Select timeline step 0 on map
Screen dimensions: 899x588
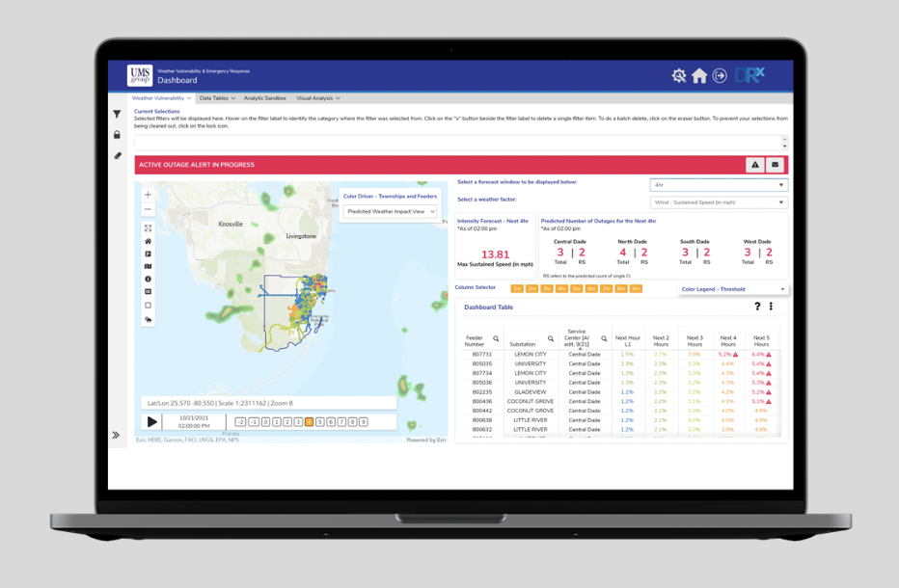click(x=264, y=422)
